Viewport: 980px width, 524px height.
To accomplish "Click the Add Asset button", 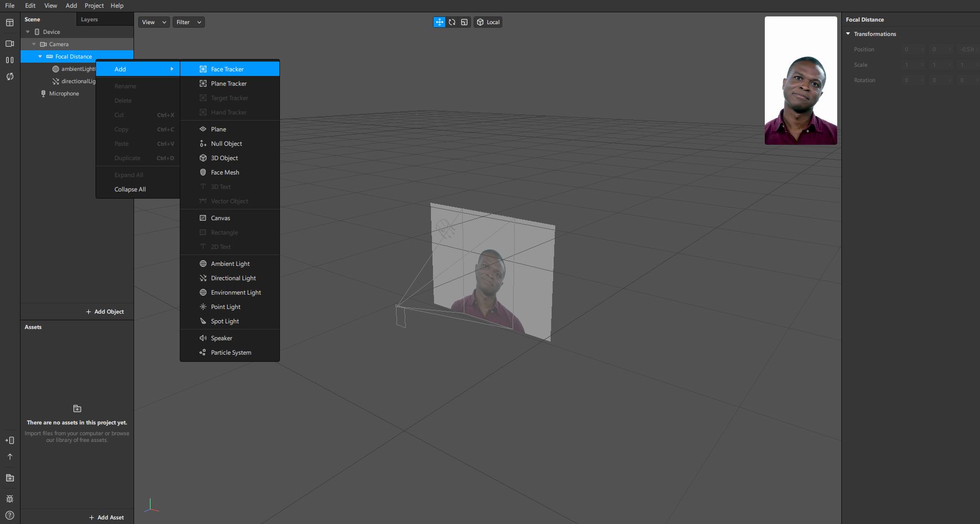I will tap(106, 517).
